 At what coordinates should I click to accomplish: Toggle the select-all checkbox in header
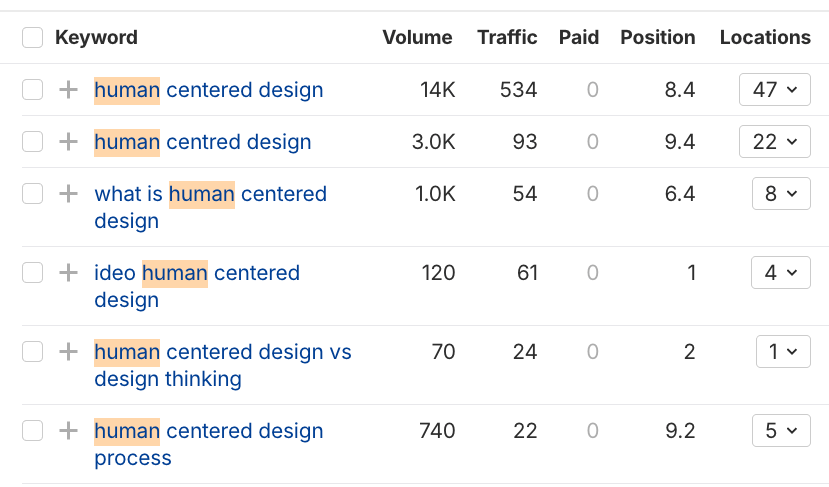click(33, 38)
